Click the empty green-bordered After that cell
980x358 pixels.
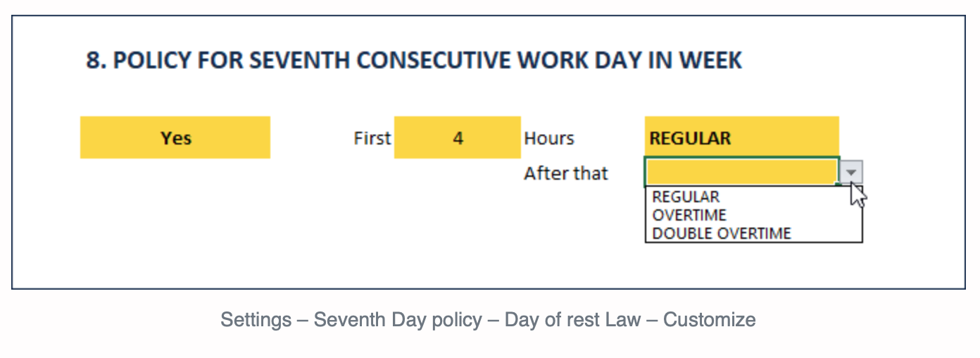742,171
